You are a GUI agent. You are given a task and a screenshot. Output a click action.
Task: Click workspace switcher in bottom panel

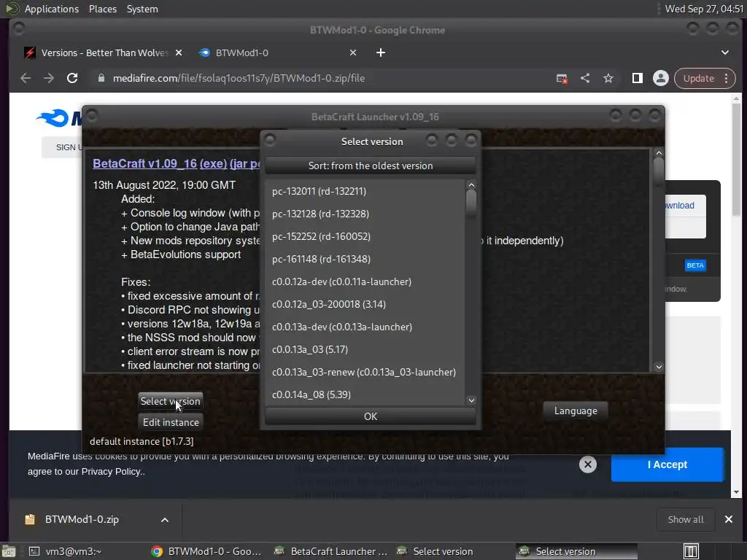click(691, 551)
